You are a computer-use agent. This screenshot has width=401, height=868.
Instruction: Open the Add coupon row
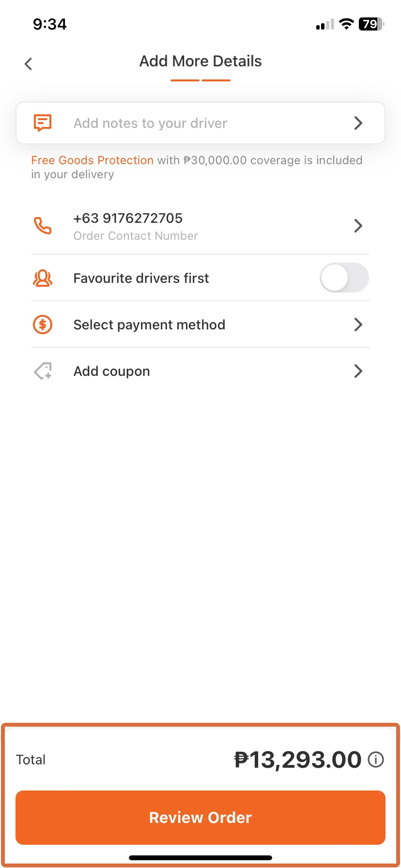[x=112, y=371]
